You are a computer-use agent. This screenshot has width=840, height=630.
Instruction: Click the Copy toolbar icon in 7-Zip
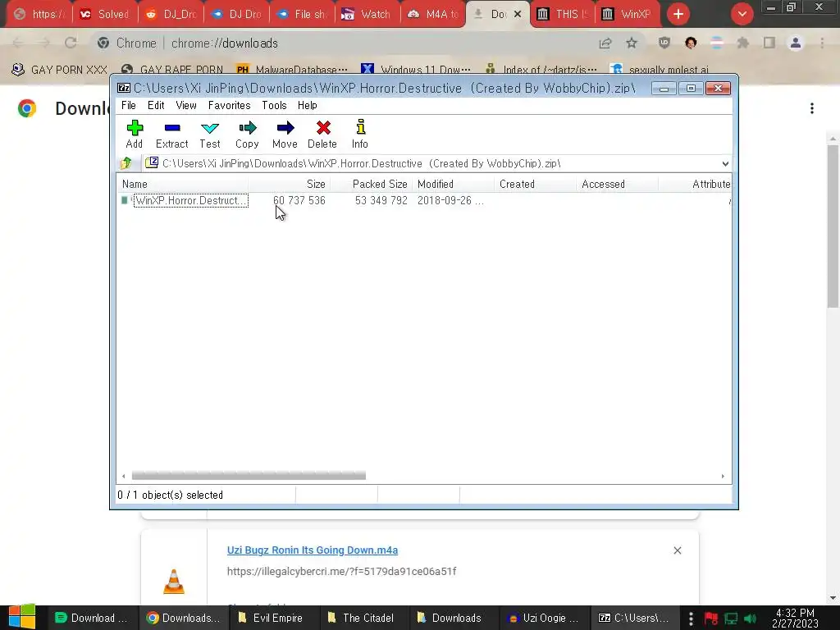pyautogui.click(x=247, y=128)
